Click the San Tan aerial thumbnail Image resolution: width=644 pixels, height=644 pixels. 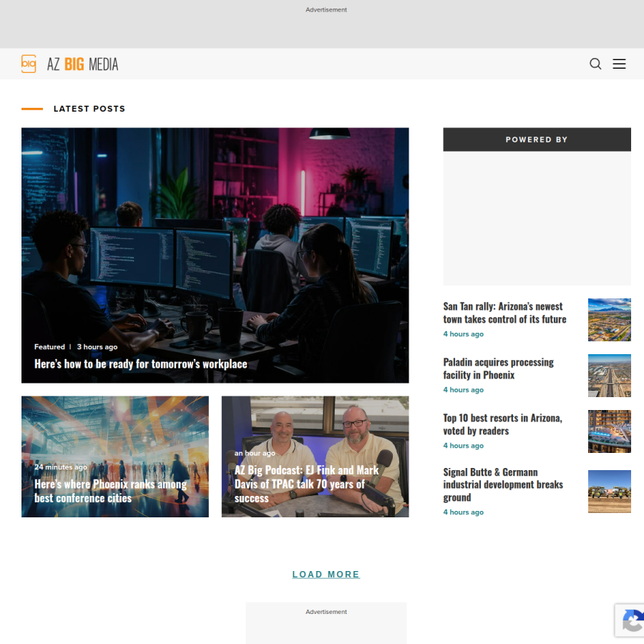[x=609, y=320]
